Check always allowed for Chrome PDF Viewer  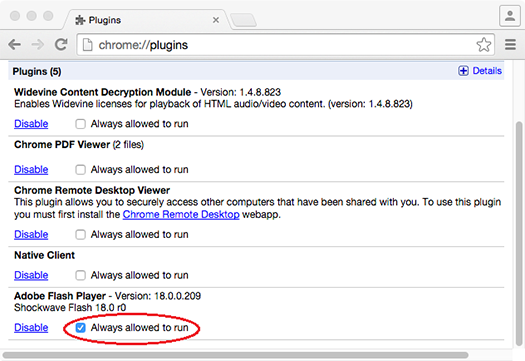point(80,170)
